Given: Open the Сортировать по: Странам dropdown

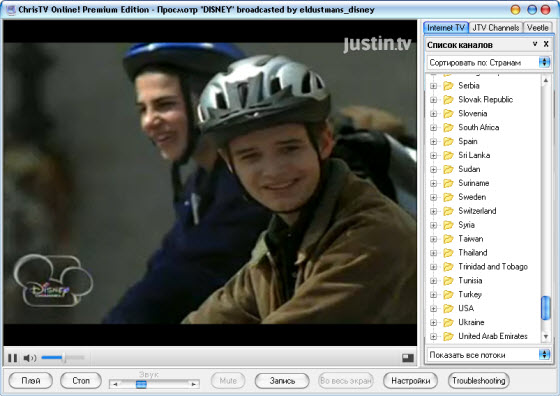Looking at the screenshot, I should (489, 62).
